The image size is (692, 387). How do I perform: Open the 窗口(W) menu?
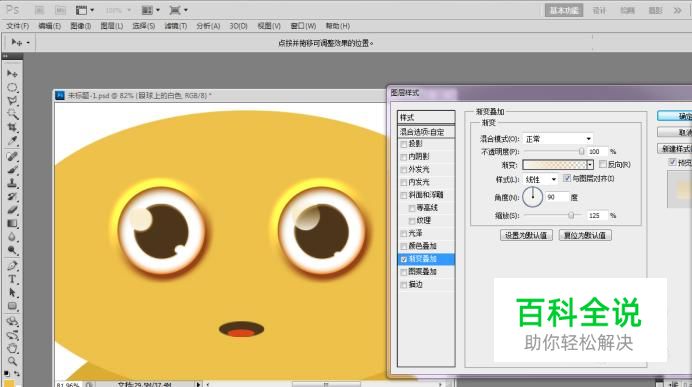(x=303, y=26)
